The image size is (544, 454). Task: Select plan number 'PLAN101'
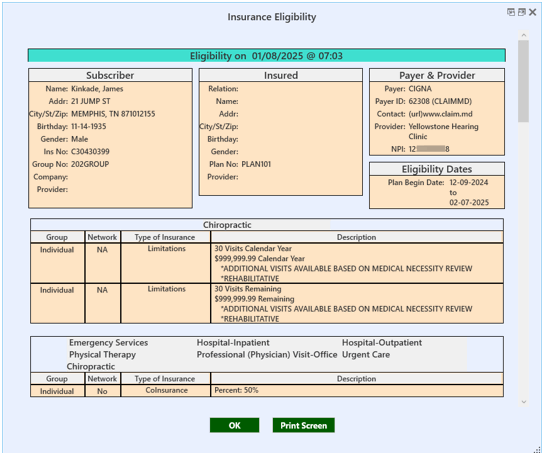(256, 164)
